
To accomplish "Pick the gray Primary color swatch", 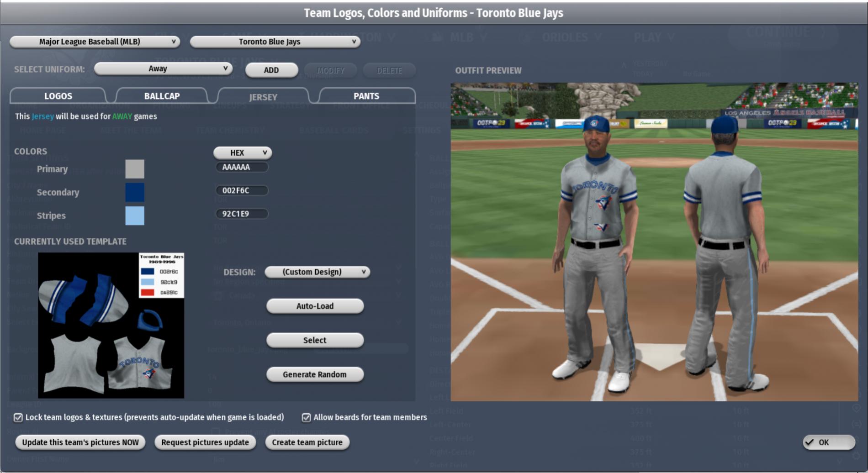I will pos(135,169).
